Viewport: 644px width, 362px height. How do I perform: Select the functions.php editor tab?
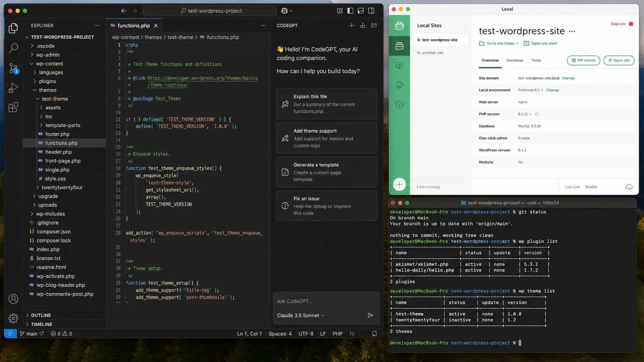point(134,25)
